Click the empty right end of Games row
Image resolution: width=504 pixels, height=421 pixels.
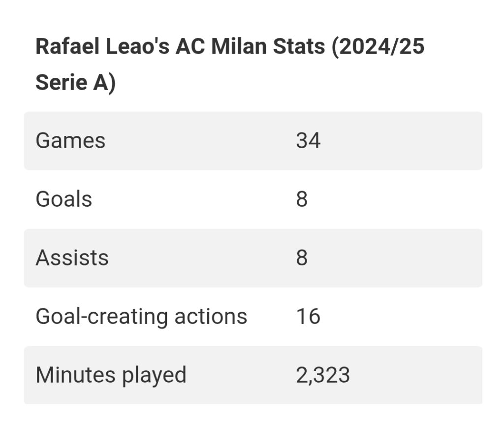click(443, 141)
